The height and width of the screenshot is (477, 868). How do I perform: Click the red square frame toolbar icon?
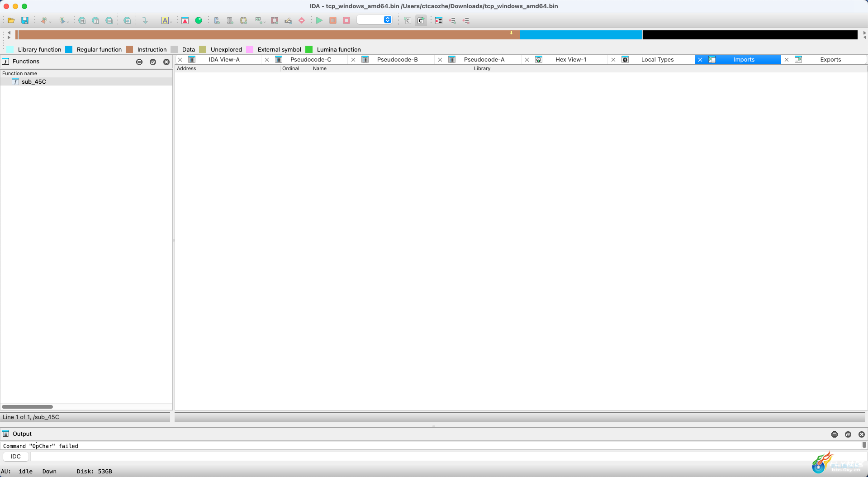[275, 20]
